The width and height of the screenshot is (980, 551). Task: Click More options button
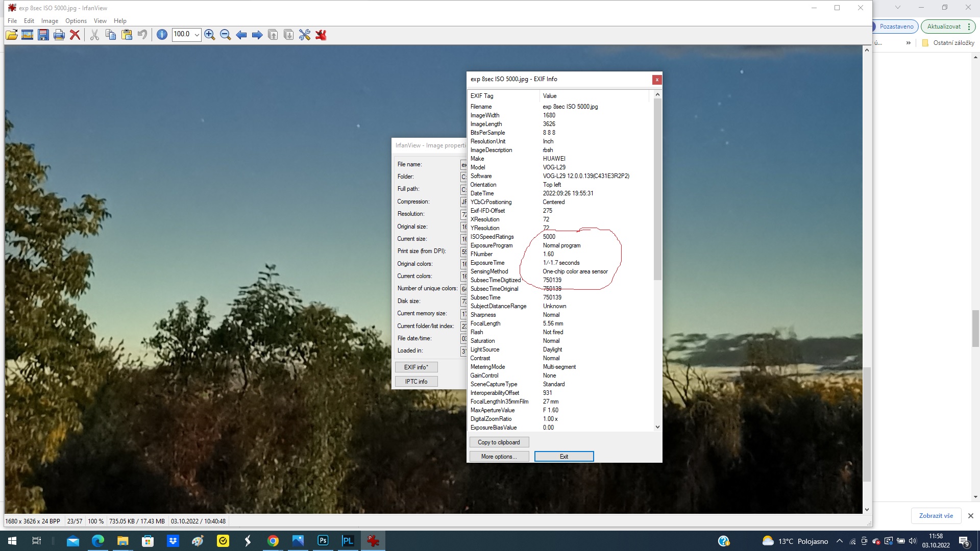click(x=499, y=457)
